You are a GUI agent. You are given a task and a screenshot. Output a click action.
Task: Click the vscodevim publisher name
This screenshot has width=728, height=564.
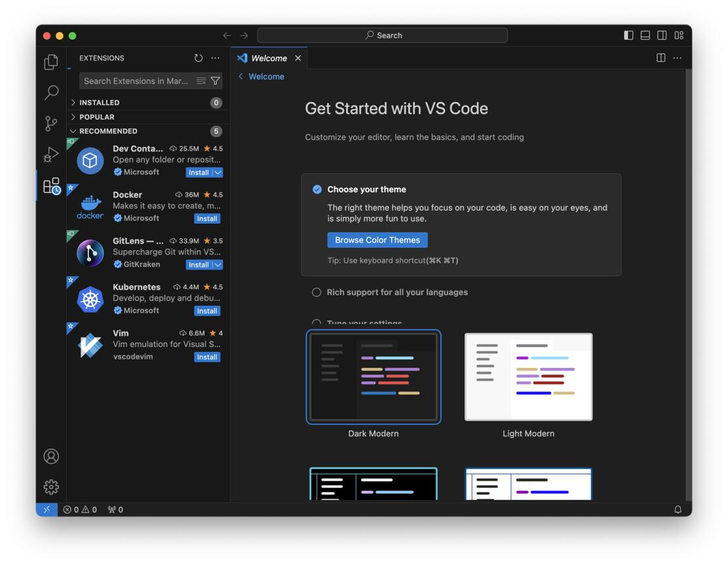(x=133, y=357)
